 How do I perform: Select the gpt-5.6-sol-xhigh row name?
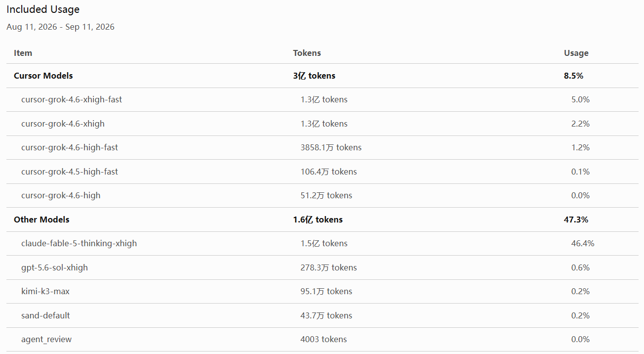(x=54, y=267)
